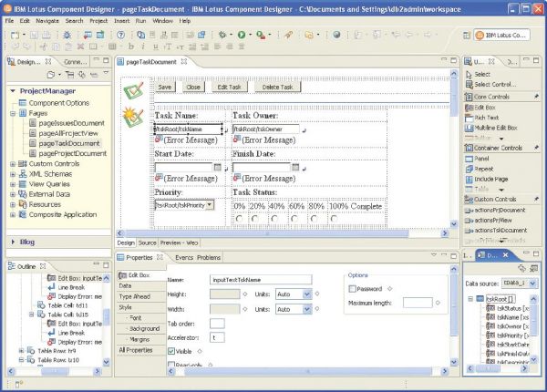Image resolution: width=547 pixels, height=392 pixels.
Task: Open the File menu
Action: 9,21
